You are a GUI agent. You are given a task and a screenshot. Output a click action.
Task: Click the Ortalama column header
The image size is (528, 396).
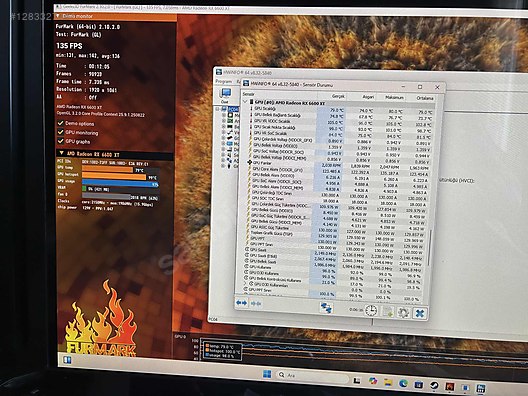pos(425,98)
